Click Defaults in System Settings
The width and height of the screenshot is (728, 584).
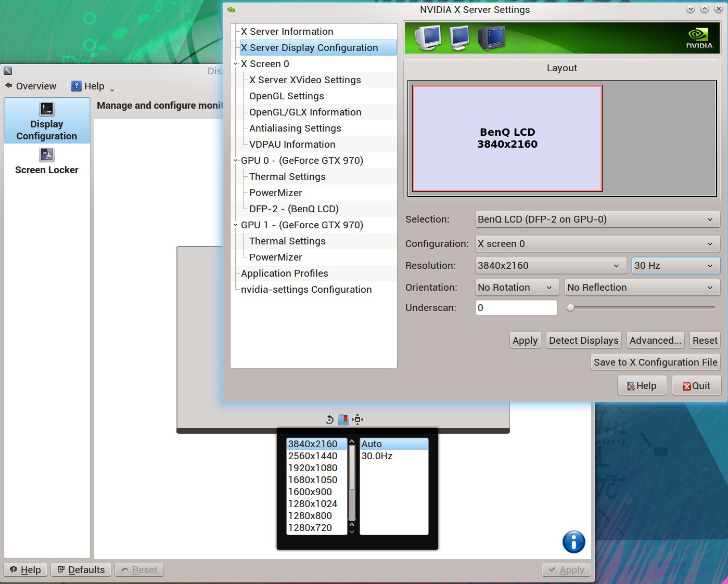[x=81, y=570]
